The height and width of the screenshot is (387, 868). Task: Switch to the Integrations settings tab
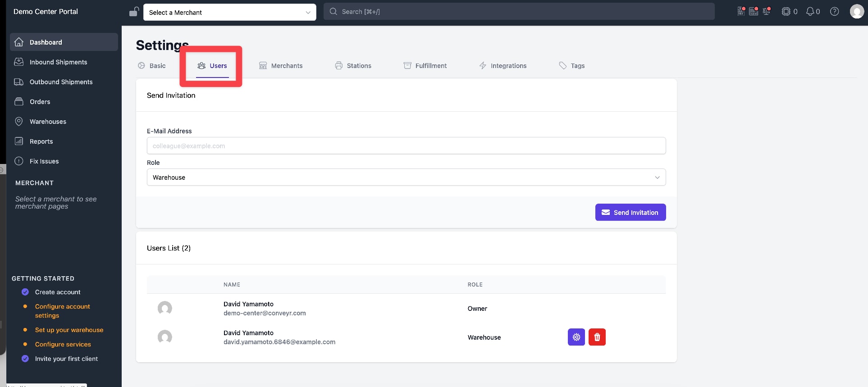(x=503, y=66)
